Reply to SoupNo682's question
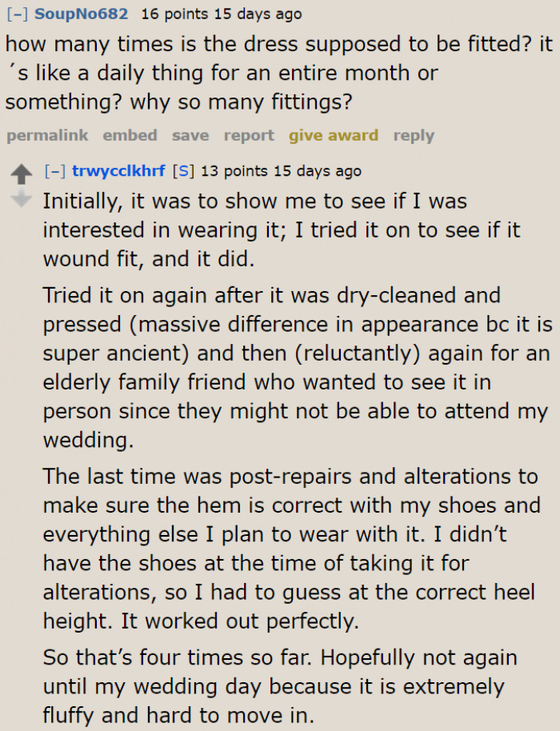 click(414, 136)
